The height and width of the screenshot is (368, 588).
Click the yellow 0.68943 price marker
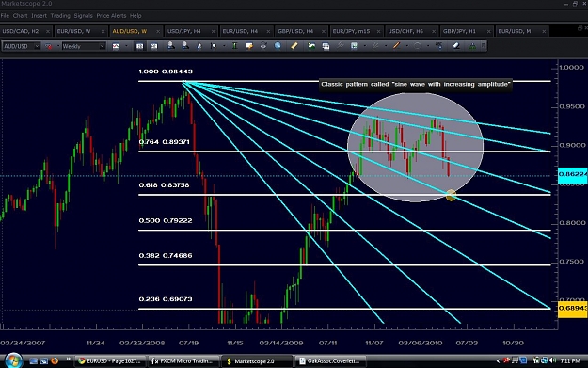pos(573,309)
